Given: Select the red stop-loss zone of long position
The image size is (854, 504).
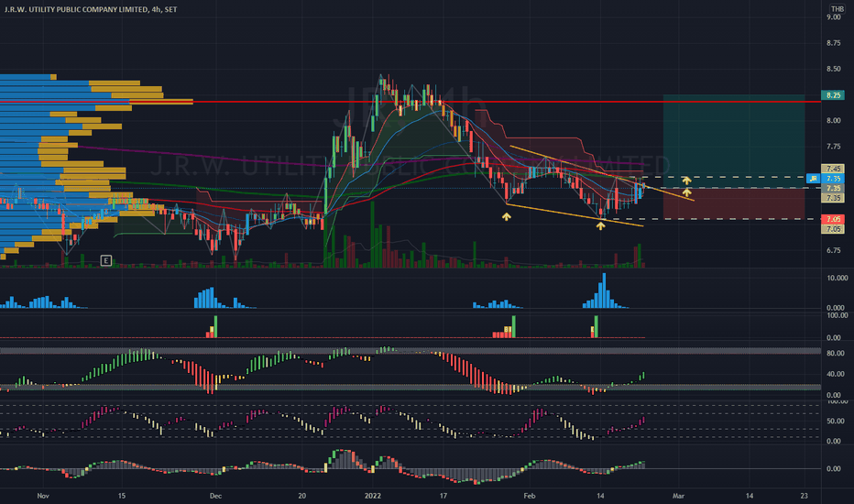Looking at the screenshot, I should (734, 203).
